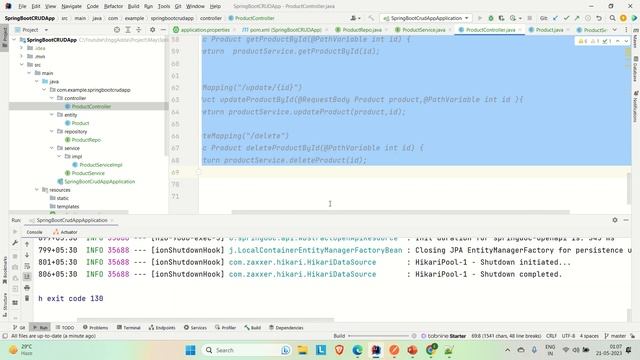Click the UTF-8 encoding in status bar

click(x=568, y=336)
